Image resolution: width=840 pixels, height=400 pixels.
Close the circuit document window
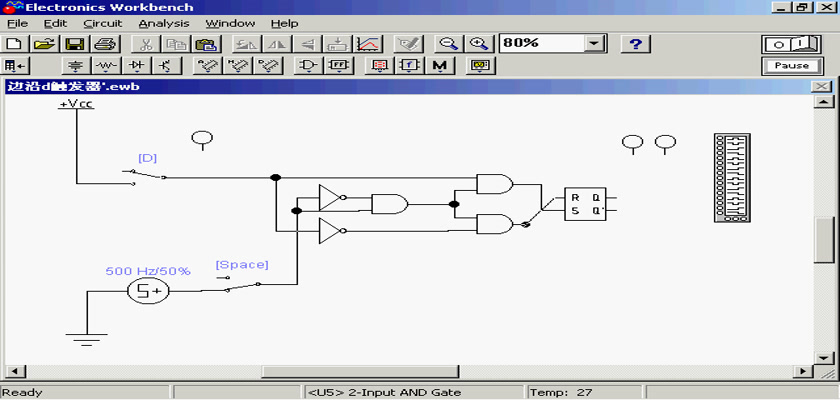821,87
